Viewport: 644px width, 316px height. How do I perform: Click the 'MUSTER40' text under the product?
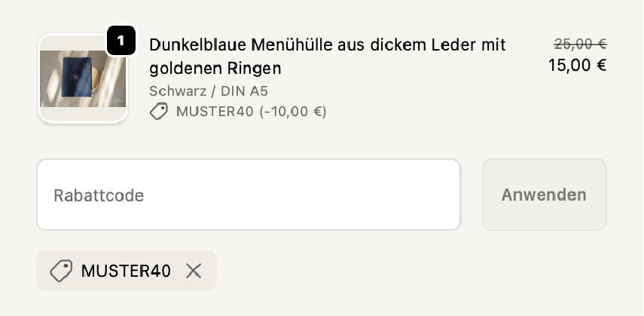pyautogui.click(x=214, y=112)
